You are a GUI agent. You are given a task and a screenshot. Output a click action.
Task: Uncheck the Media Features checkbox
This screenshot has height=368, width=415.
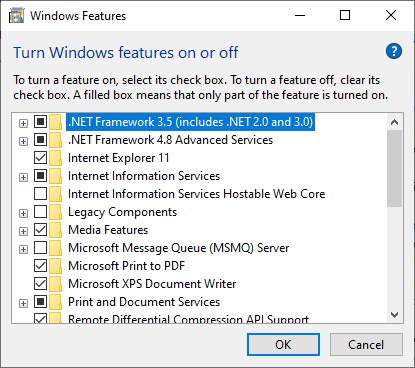tap(40, 230)
